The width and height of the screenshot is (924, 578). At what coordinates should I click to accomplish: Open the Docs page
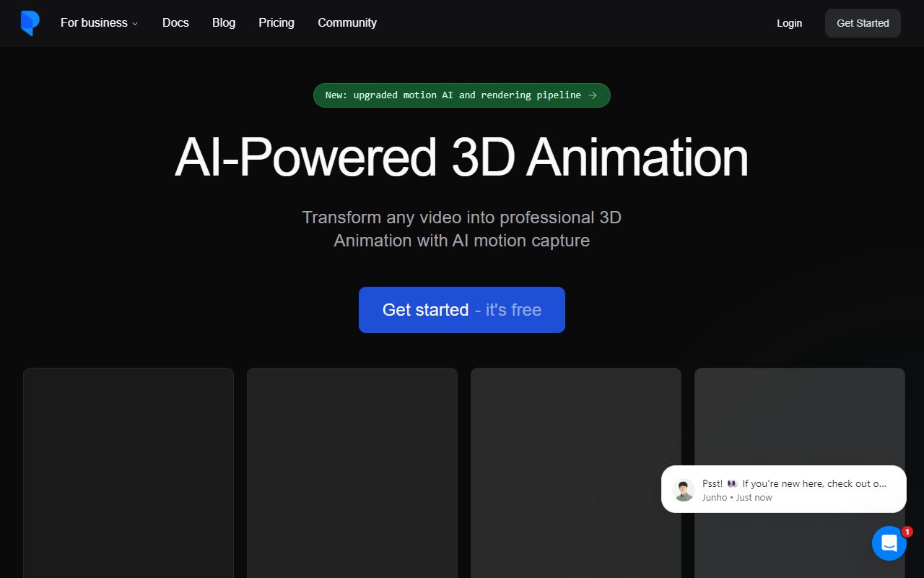175,22
